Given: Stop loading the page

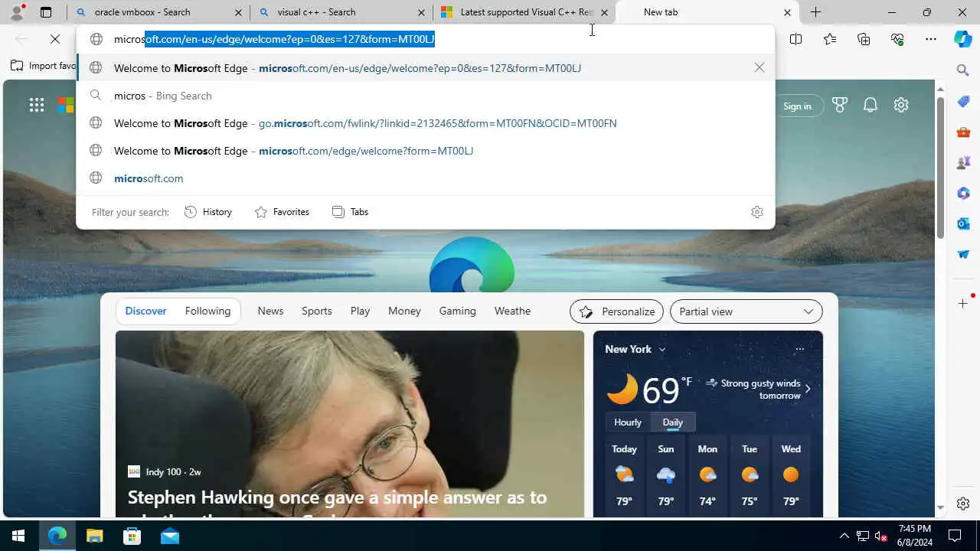Looking at the screenshot, I should click(55, 38).
